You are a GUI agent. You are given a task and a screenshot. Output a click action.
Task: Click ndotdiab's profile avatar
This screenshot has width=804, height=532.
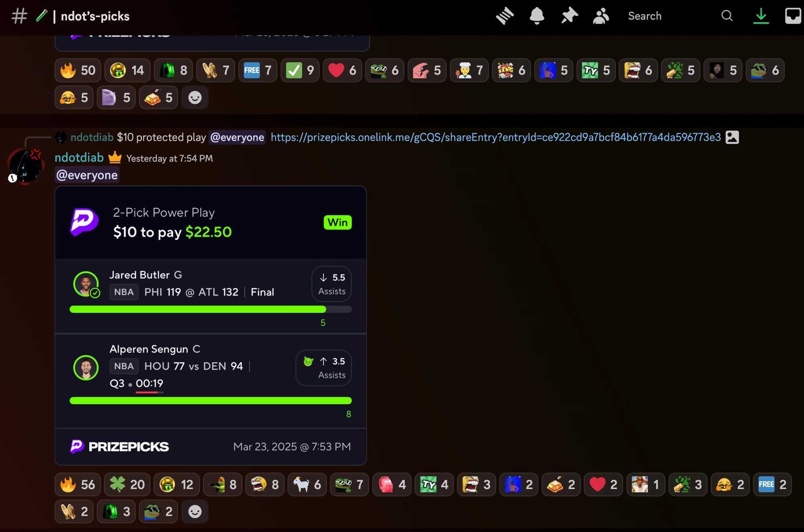26,166
